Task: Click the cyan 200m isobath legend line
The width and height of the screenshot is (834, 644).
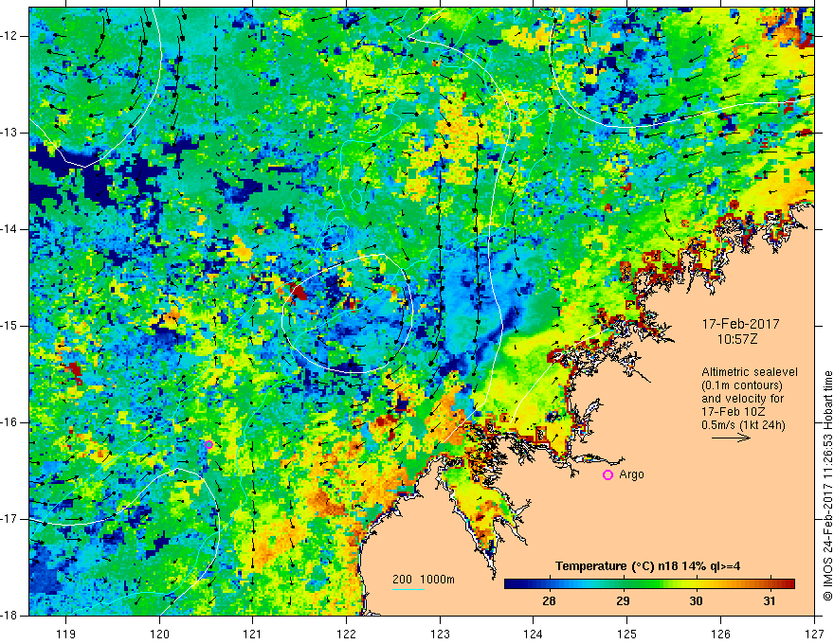Action: coord(408,589)
